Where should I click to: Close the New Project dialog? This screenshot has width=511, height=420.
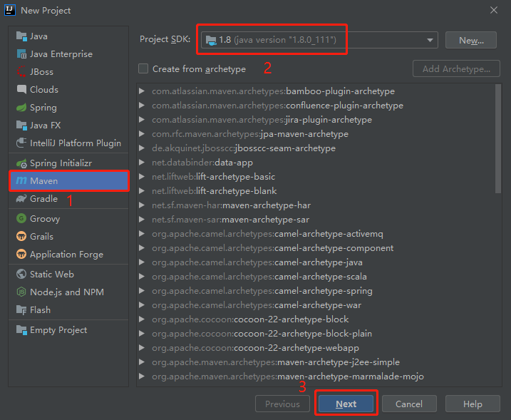(x=494, y=10)
